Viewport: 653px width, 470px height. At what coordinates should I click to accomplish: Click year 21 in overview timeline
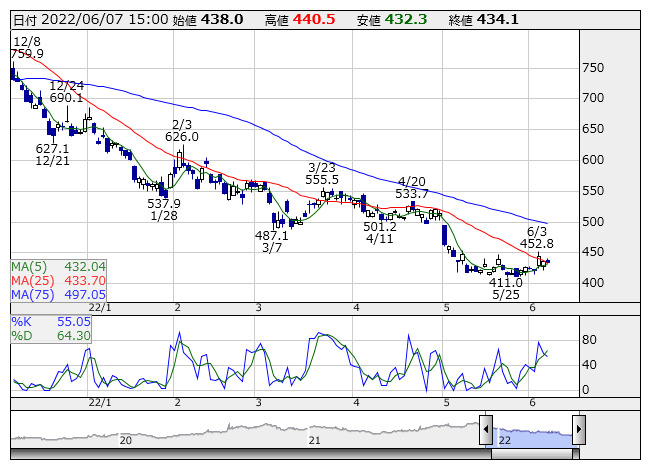(x=314, y=440)
